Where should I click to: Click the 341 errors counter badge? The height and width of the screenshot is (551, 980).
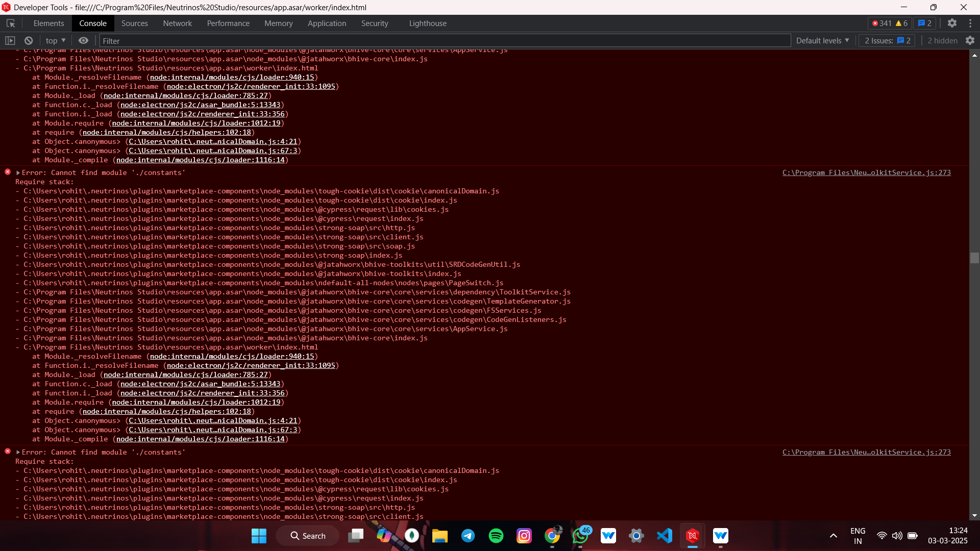pyautogui.click(x=881, y=23)
